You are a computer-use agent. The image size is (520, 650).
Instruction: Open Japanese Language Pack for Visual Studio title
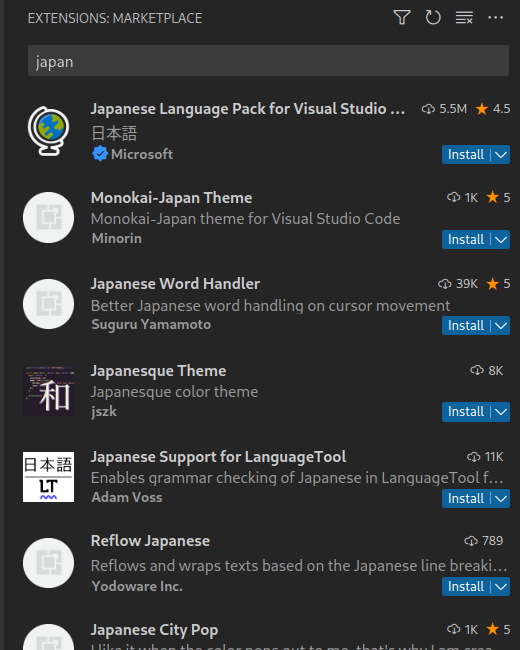pyautogui.click(x=248, y=109)
